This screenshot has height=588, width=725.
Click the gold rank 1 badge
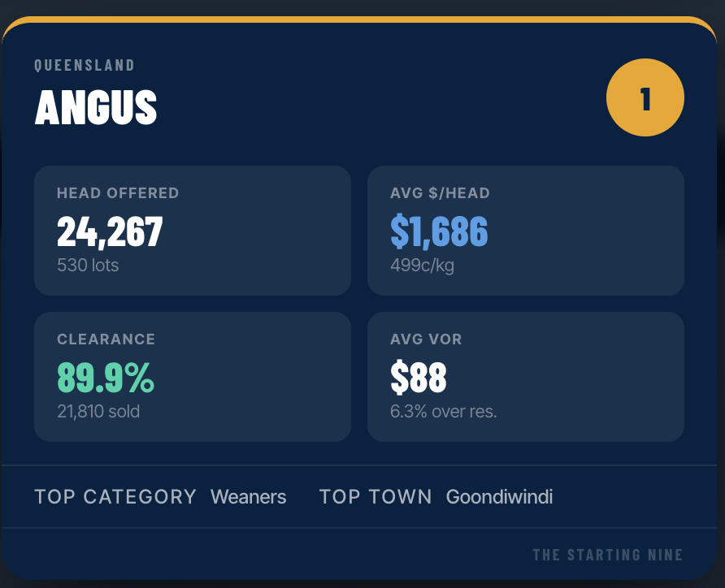[x=645, y=98]
